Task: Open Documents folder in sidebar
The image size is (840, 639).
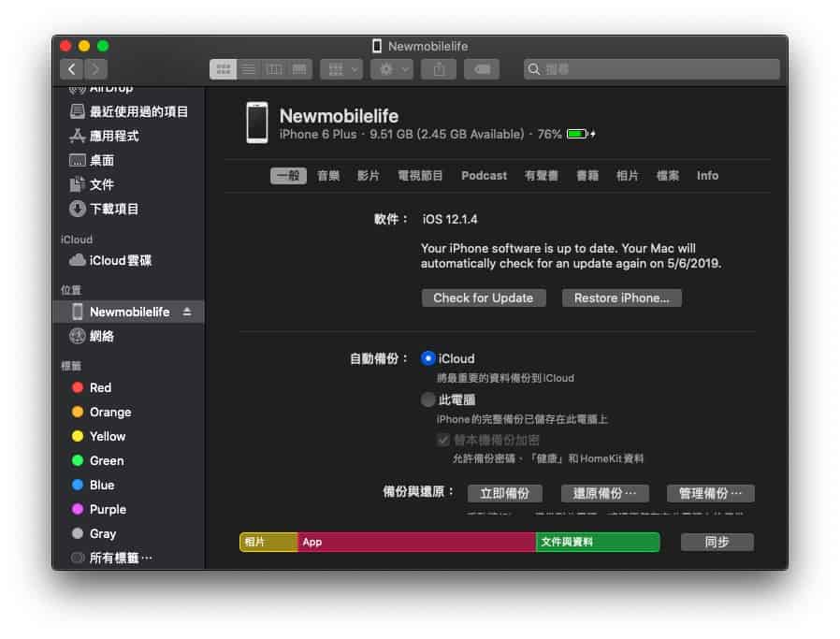Action: (92, 185)
